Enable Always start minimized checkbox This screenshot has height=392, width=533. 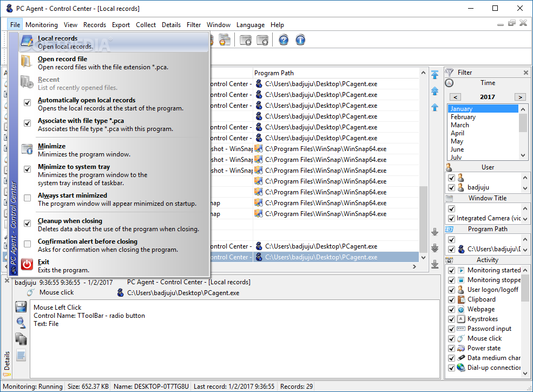coord(28,198)
